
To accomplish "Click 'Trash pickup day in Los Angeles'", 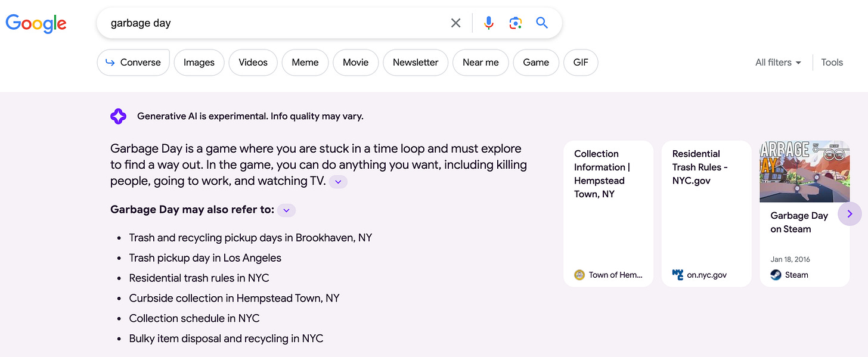I will click(205, 258).
